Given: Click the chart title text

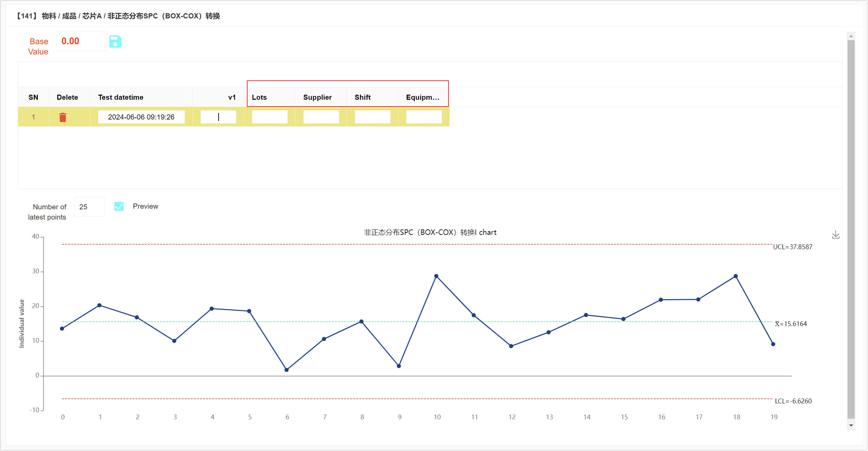Looking at the screenshot, I should pyautogui.click(x=430, y=232).
